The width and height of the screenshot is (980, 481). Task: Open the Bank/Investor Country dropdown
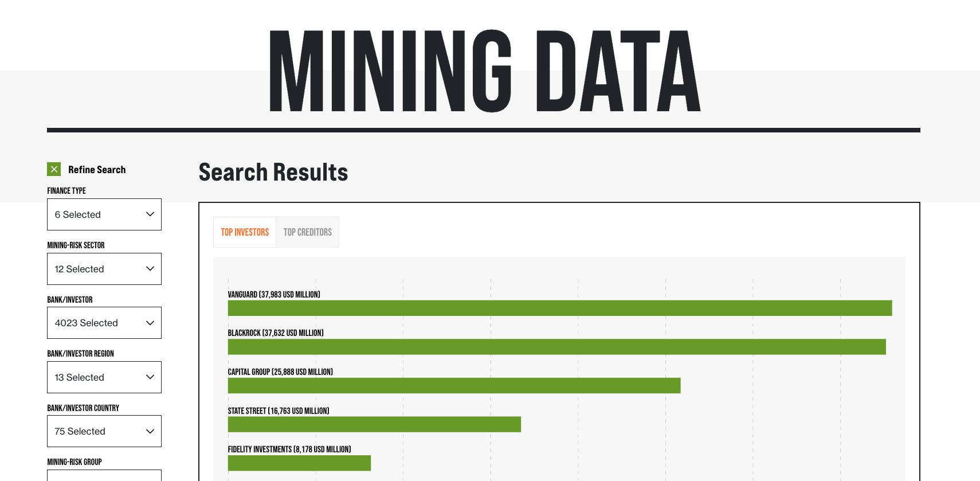[104, 431]
